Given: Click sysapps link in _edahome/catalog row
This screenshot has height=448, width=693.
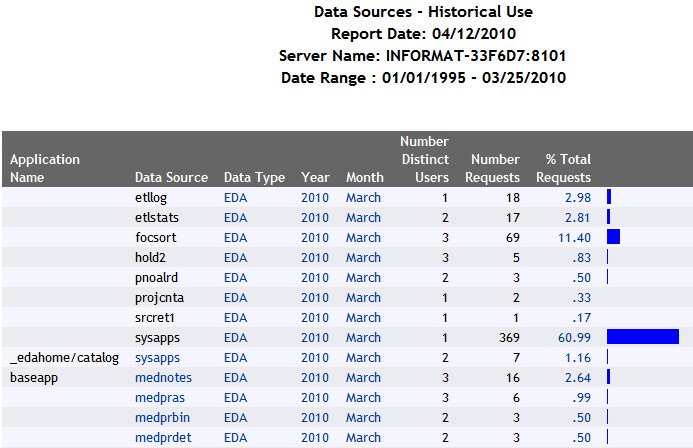Looking at the screenshot, I should click(157, 358).
